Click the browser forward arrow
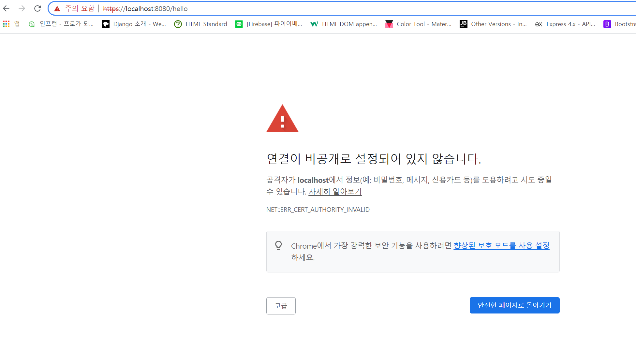Viewport: 636px width, 364px height. click(22, 8)
